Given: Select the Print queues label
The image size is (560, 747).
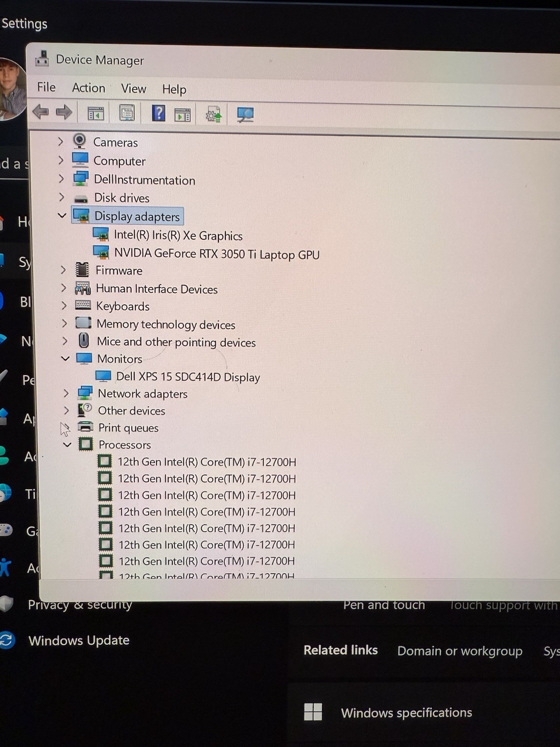Looking at the screenshot, I should pos(128,428).
